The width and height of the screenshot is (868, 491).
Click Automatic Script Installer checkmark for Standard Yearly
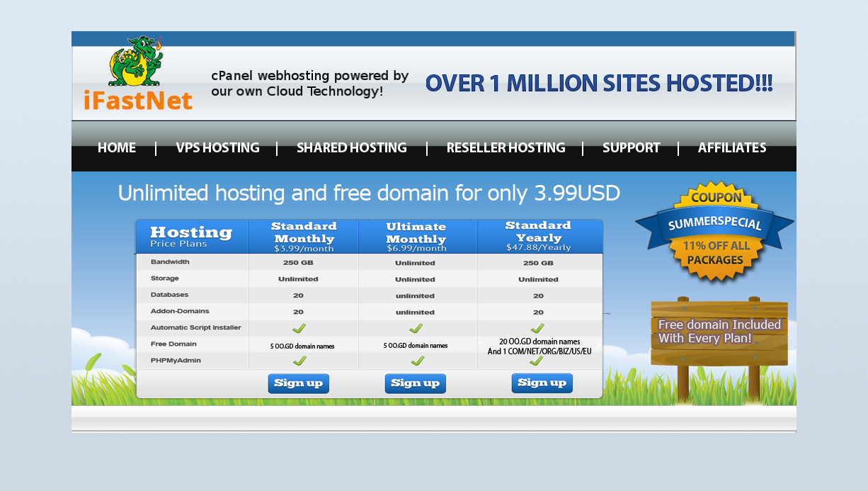[537, 328]
